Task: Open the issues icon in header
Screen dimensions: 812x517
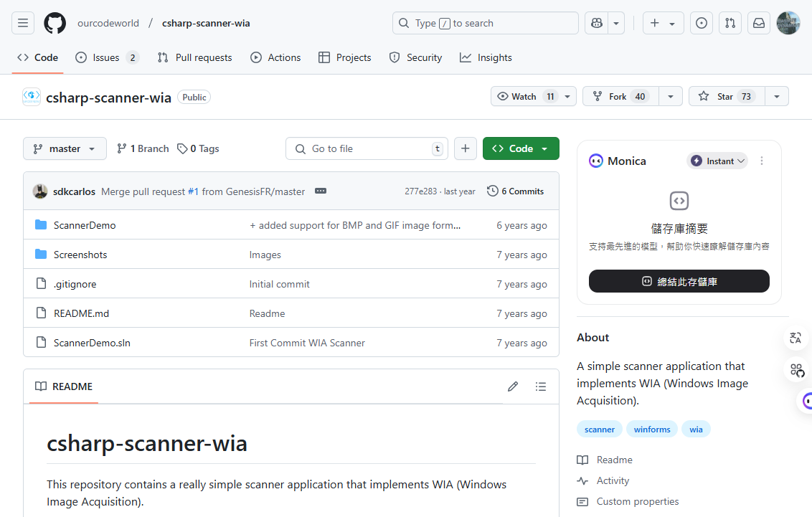Action: pos(702,23)
